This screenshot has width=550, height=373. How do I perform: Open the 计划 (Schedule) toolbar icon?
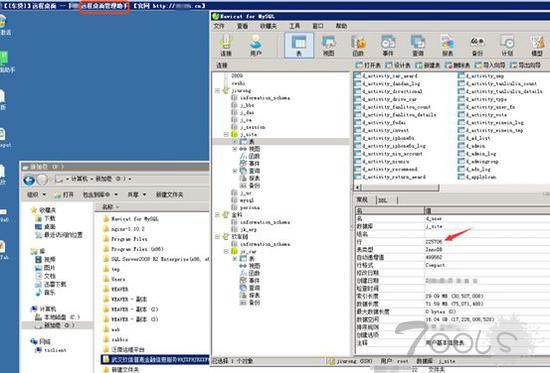(507, 45)
